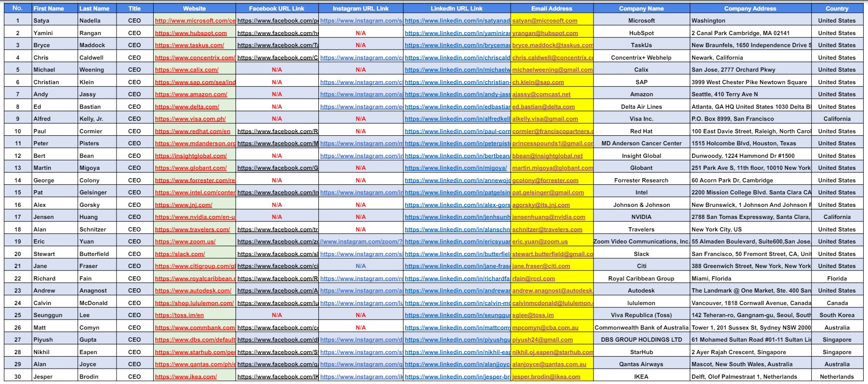The width and height of the screenshot is (868, 384).
Task: Open the https://www.globant.com/ website link
Action: pos(191,168)
